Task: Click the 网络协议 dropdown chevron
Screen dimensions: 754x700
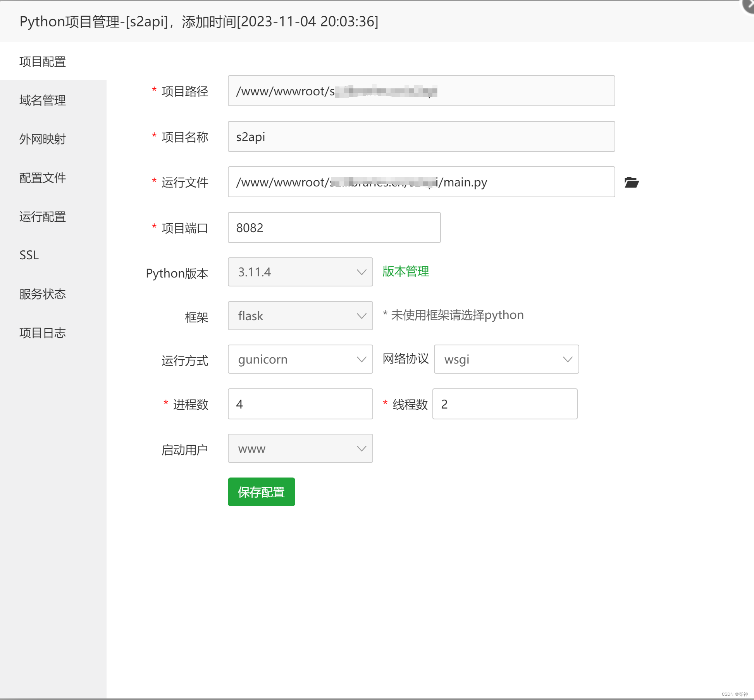Action: click(568, 359)
